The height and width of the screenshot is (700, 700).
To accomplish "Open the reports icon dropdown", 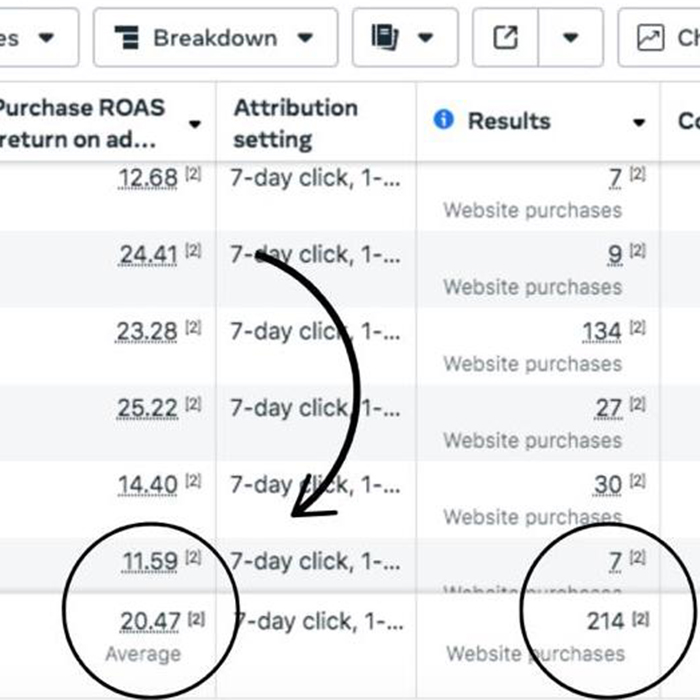I will point(405,38).
